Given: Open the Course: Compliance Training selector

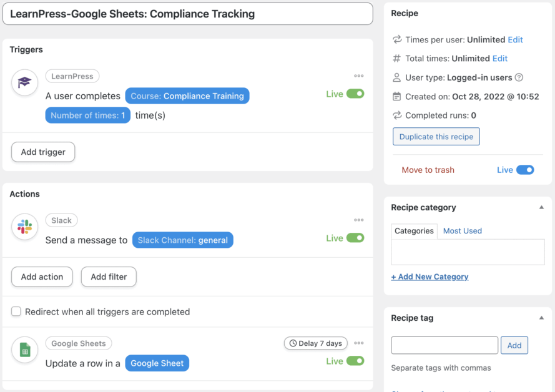Looking at the screenshot, I should (187, 96).
